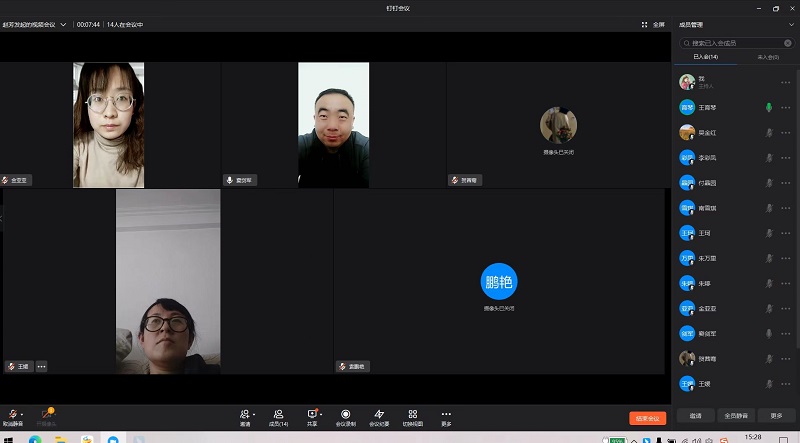Image resolution: width=800 pixels, height=443 pixels.
Task: Click Mute All (全员静音) button
Action: 738,415
